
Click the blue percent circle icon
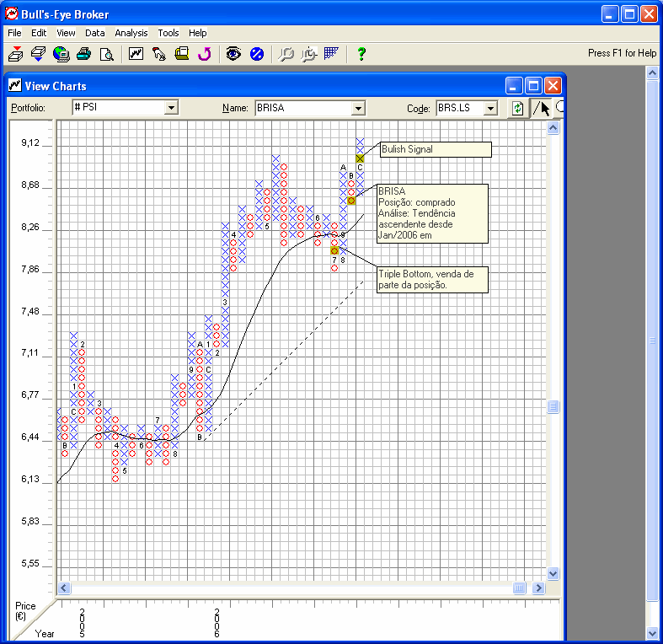point(257,54)
